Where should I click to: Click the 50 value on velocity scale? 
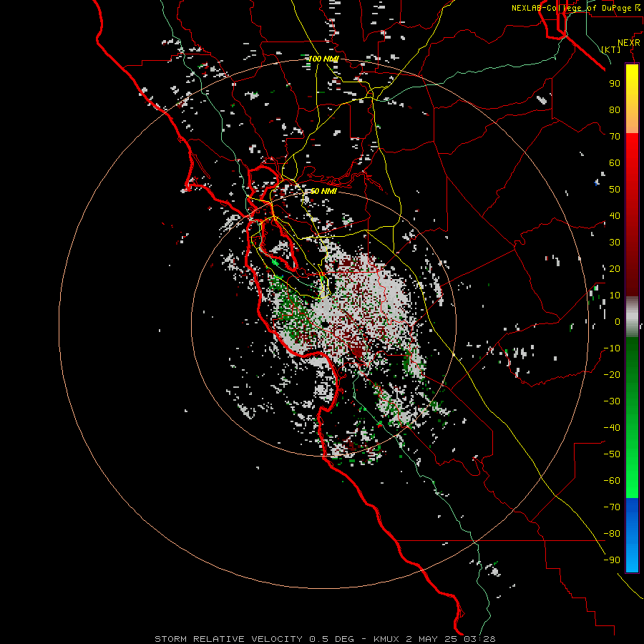615,190
